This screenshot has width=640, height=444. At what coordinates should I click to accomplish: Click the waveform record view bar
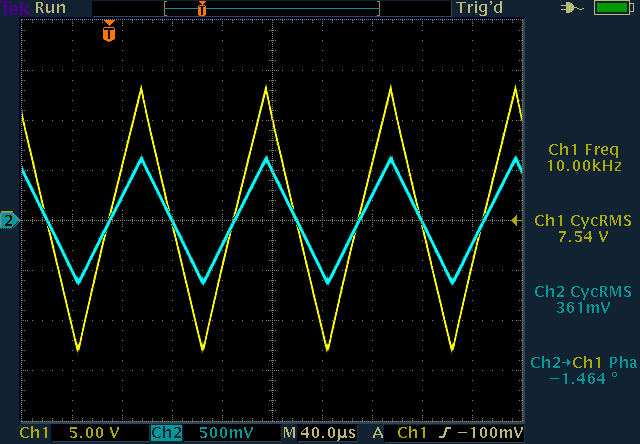[x=272, y=8]
